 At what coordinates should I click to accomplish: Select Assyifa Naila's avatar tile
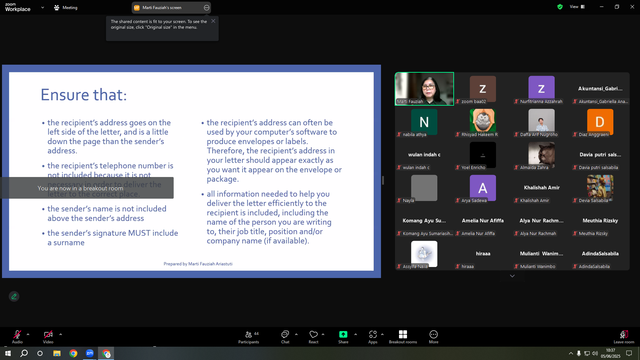point(424,254)
